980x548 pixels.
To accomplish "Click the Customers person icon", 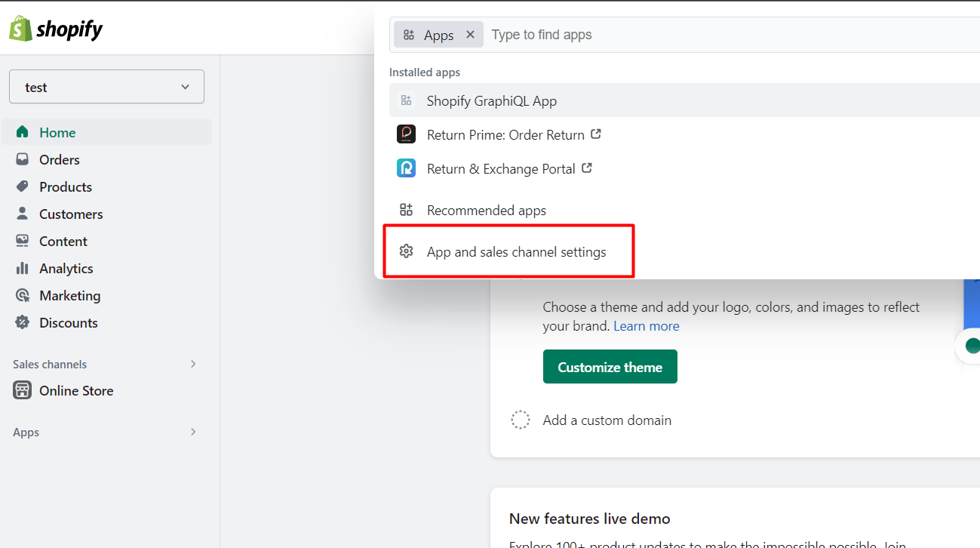I will pos(23,214).
